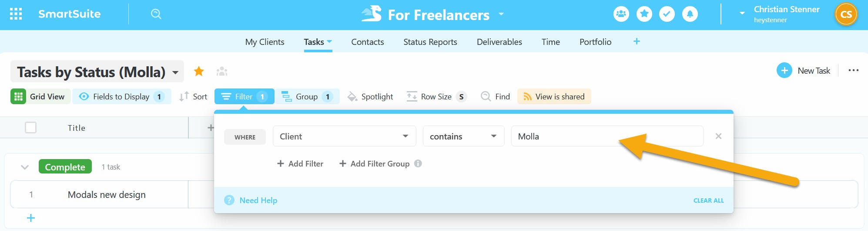
Task: Toggle the orange favorite star for view
Action: pyautogui.click(x=199, y=71)
